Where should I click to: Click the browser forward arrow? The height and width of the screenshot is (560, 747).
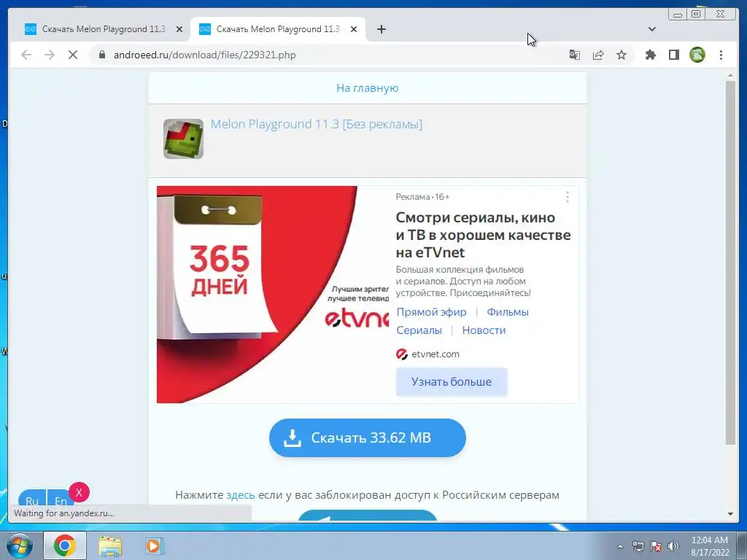pos(50,55)
